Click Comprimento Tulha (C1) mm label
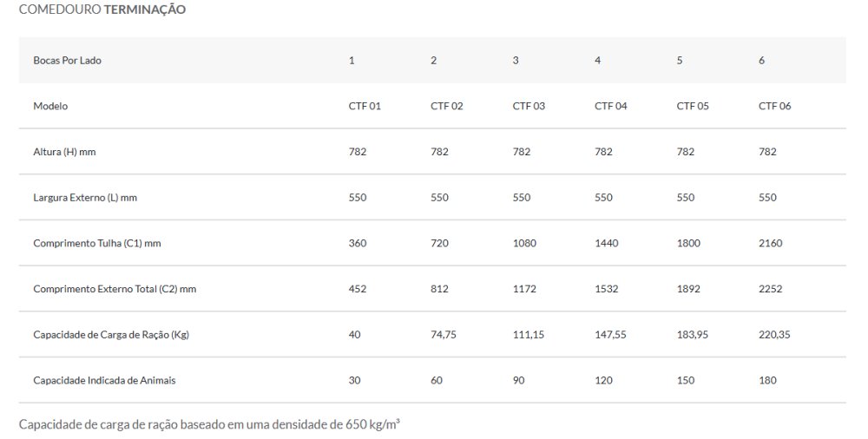This screenshot has height=439, width=868. click(x=97, y=243)
